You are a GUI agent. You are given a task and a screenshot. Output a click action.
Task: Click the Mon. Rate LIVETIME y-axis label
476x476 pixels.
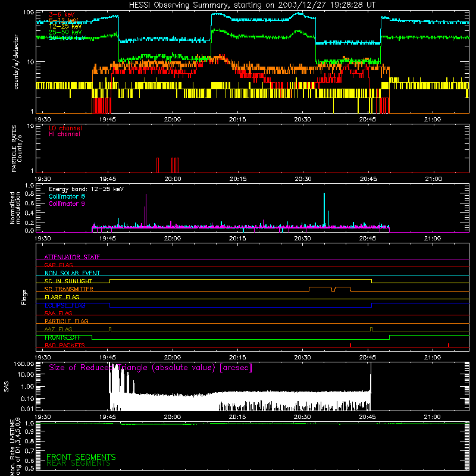click(x=15, y=447)
